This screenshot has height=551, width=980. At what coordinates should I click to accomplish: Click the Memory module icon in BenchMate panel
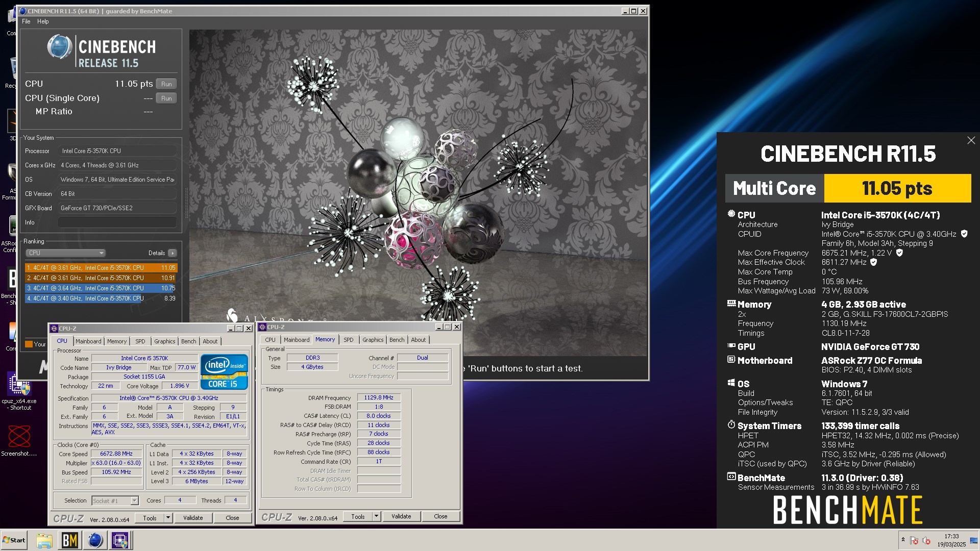pyautogui.click(x=731, y=304)
